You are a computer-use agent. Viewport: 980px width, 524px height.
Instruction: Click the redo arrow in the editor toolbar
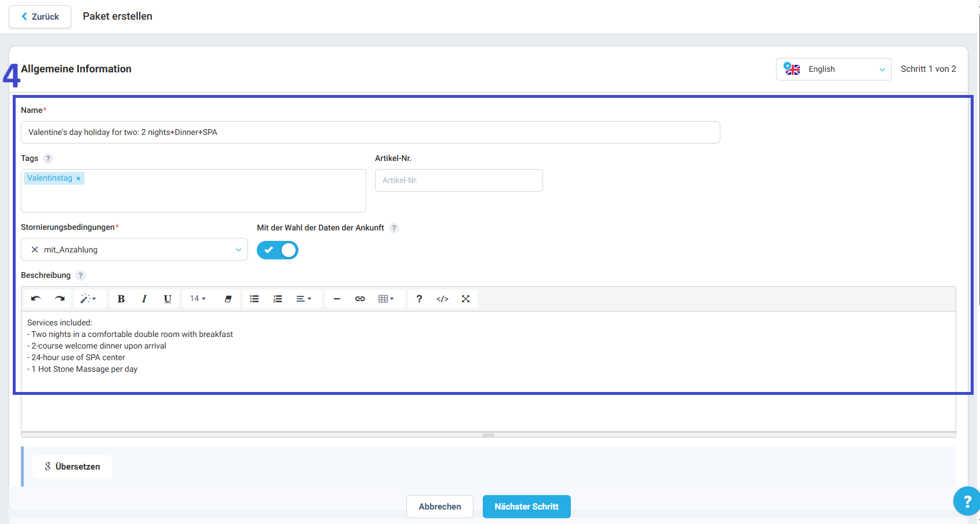point(60,299)
